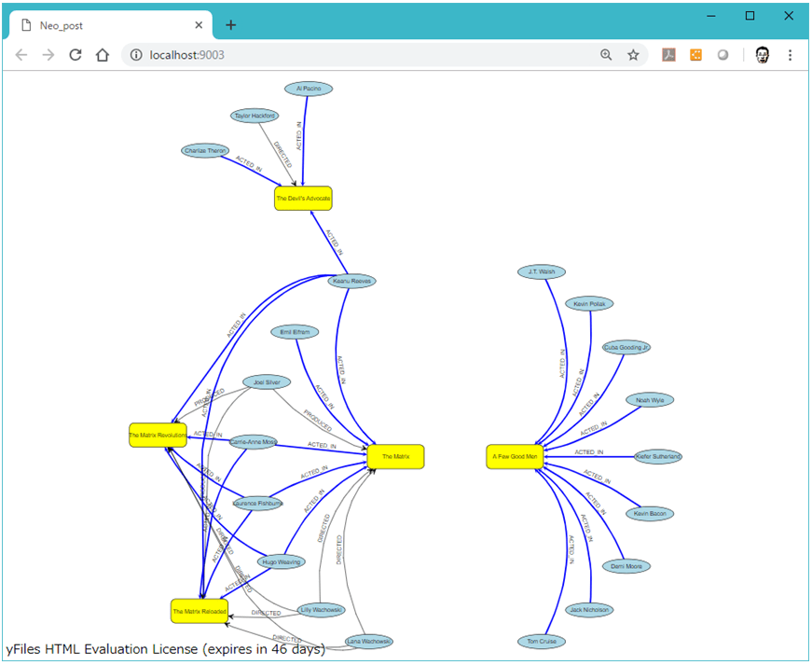Click The Devil's Advocate movie node
The width and height of the screenshot is (812, 665).
[x=303, y=199]
